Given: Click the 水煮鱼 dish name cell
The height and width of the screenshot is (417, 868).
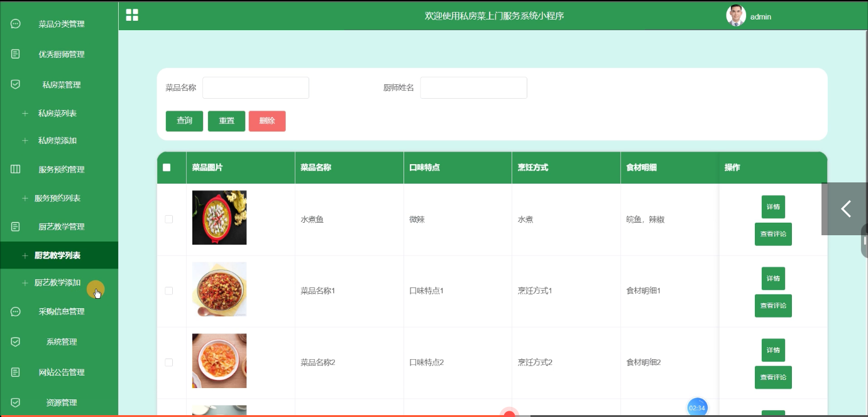Looking at the screenshot, I should click(x=312, y=220).
